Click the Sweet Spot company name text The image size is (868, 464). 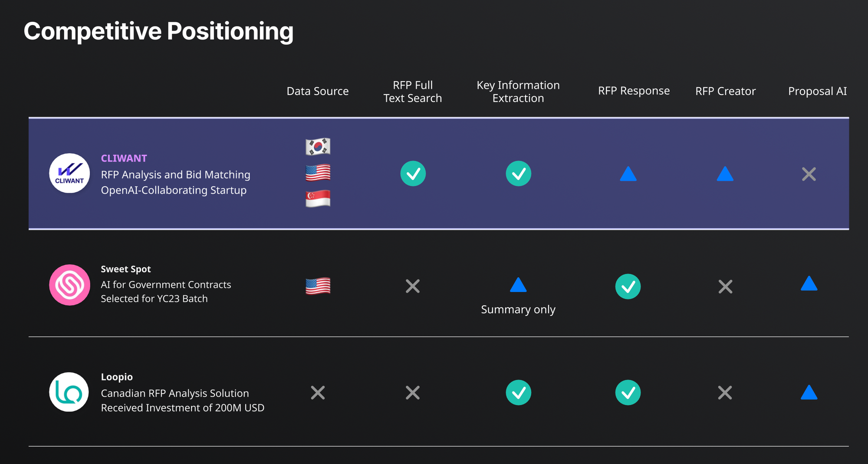click(x=126, y=269)
